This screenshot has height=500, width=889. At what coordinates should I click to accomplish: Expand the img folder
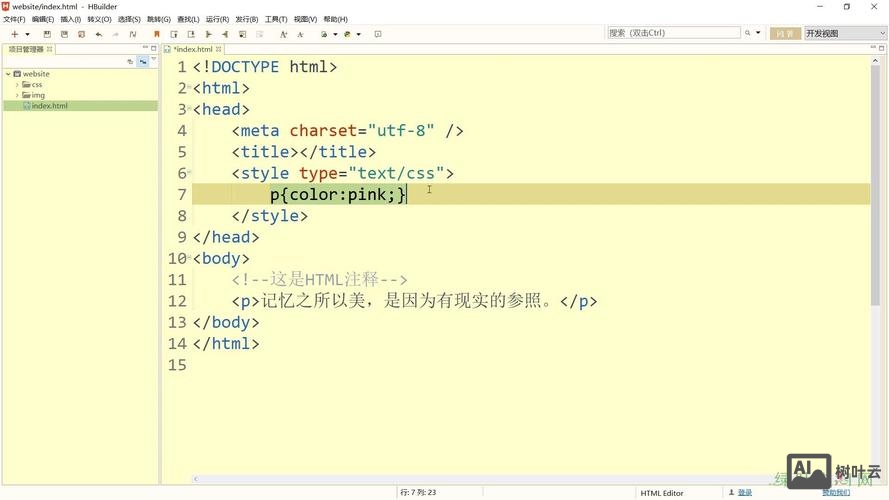pyautogui.click(x=17, y=95)
